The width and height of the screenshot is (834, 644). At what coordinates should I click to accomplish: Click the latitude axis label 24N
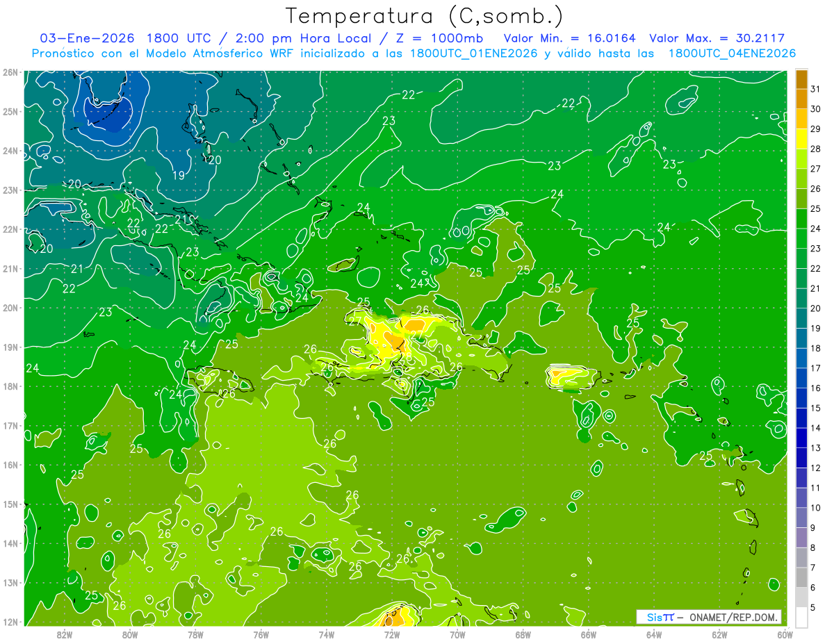click(10, 151)
